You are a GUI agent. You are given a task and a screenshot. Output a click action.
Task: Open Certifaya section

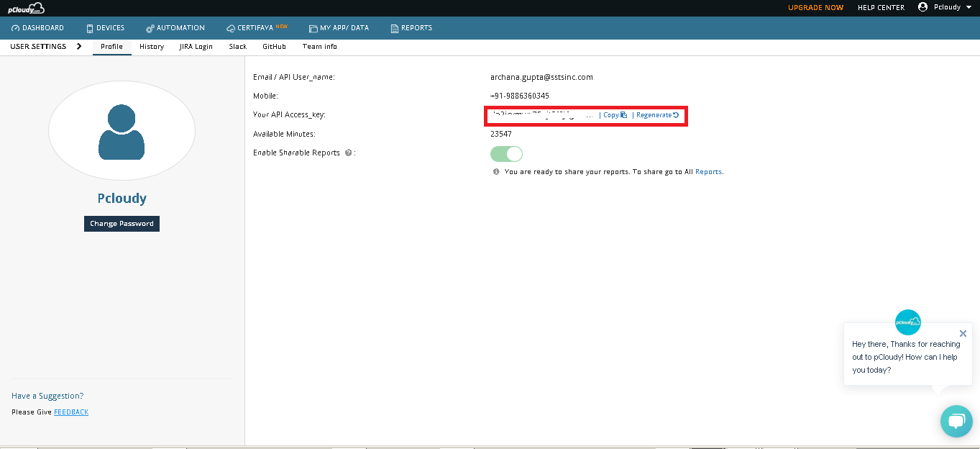257,28
